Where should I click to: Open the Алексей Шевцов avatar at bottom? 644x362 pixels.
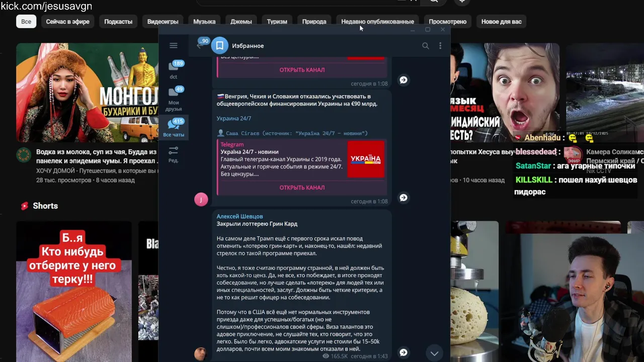pos(201,354)
